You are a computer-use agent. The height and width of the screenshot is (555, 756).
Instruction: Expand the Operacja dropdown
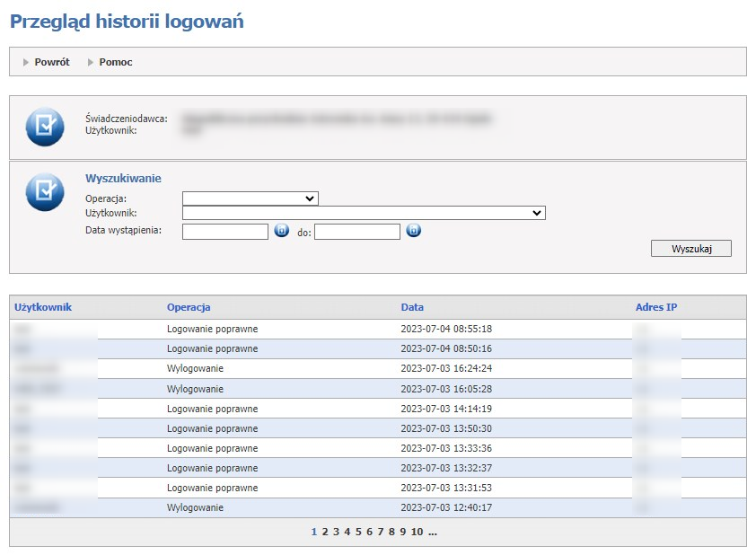[250, 198]
